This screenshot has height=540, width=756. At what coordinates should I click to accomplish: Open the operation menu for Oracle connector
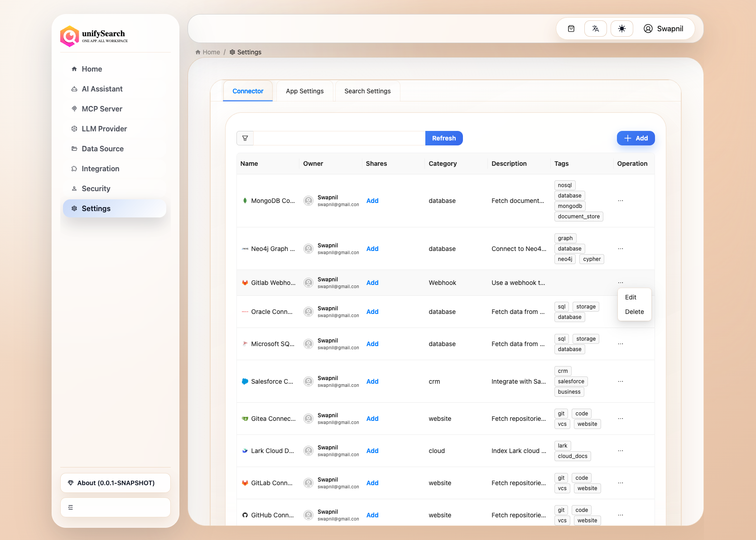point(621,312)
